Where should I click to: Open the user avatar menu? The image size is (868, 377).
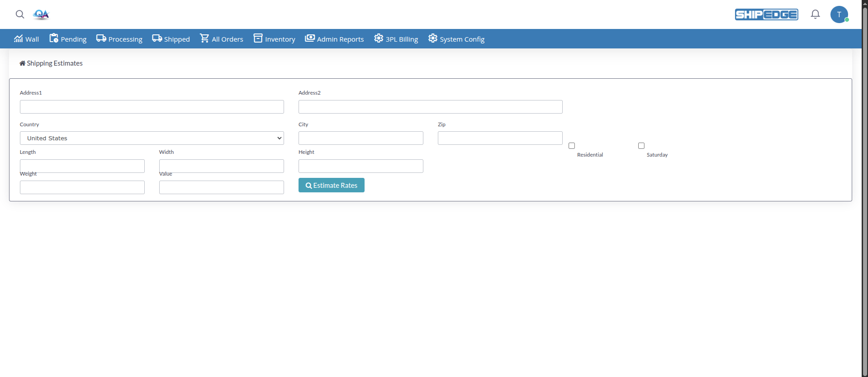click(839, 14)
